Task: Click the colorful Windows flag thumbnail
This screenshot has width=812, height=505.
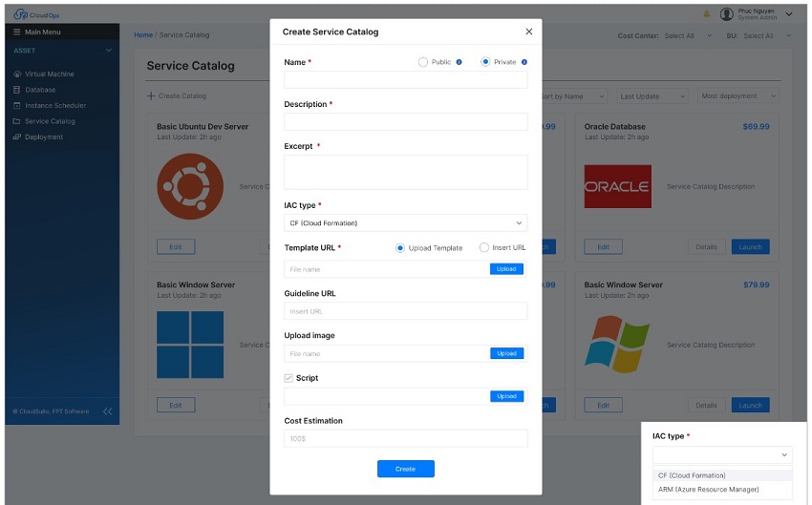Action: [x=617, y=344]
